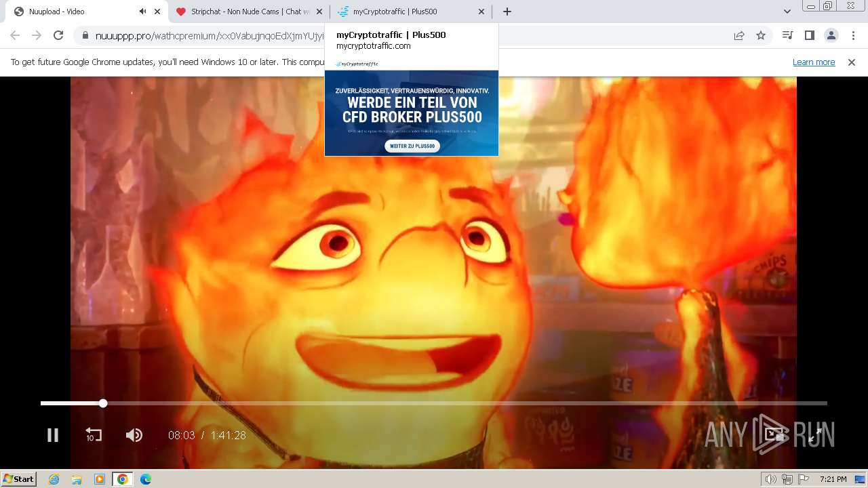The image size is (868, 488).
Task: Go forward to next page
Action: coord(37,35)
